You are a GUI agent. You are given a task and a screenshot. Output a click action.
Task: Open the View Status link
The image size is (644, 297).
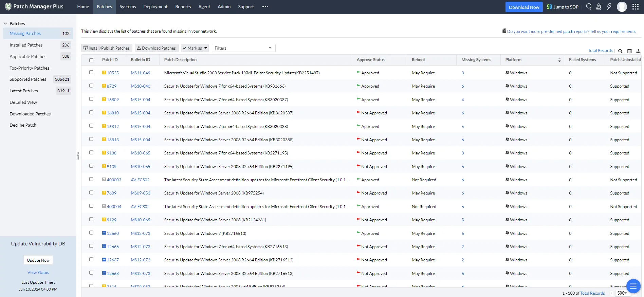click(38, 272)
